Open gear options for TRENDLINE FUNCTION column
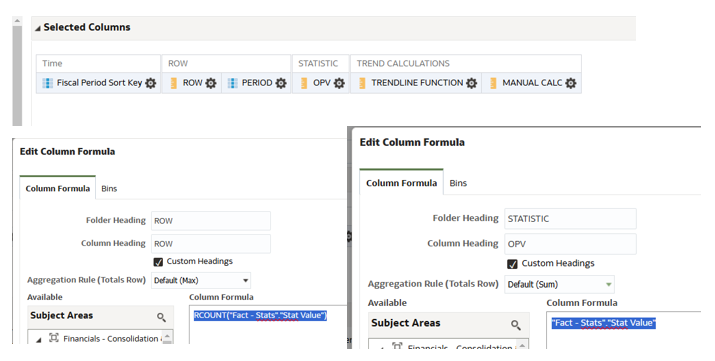The height and width of the screenshot is (361, 715). click(x=472, y=83)
